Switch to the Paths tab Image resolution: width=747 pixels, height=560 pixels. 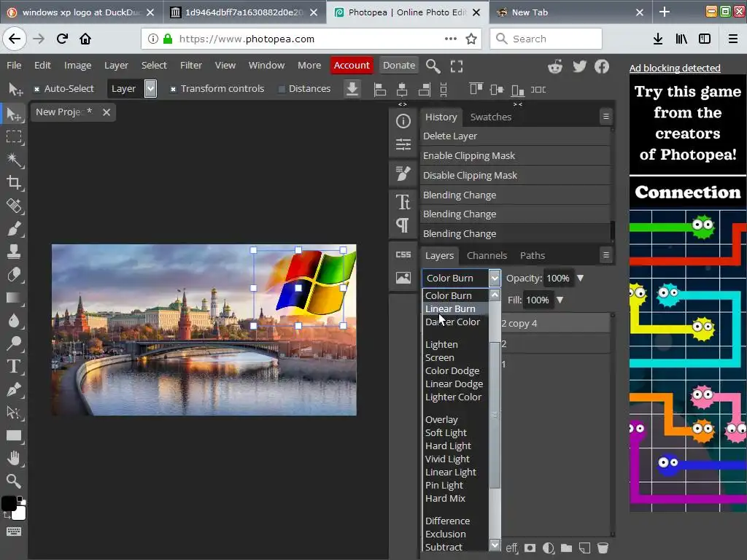pyautogui.click(x=532, y=256)
